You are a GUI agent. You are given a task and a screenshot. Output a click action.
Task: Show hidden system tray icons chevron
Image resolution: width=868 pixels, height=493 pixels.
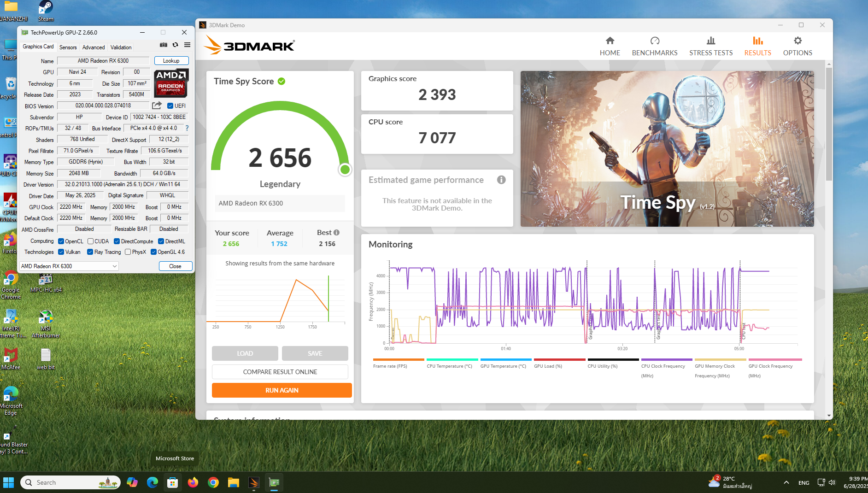click(786, 482)
